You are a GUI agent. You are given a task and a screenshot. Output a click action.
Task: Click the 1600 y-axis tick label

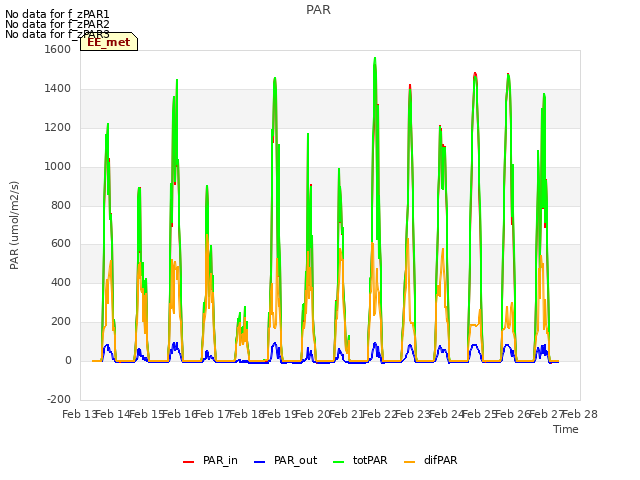click(x=58, y=49)
